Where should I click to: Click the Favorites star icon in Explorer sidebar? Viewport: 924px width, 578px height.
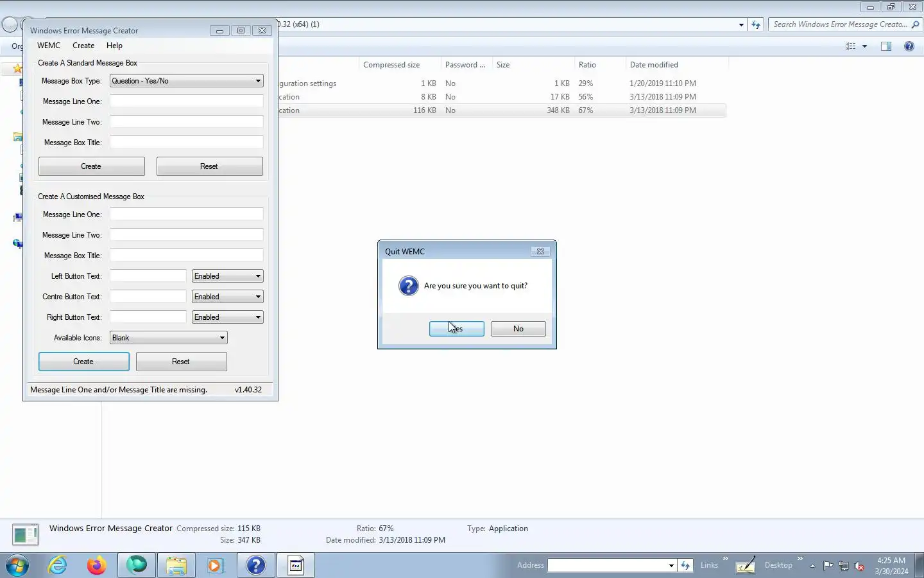click(18, 68)
